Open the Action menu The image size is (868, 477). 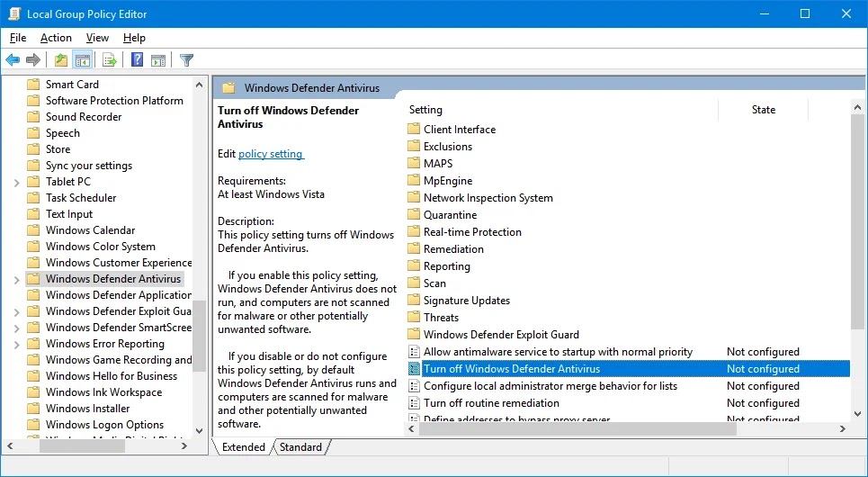56,38
